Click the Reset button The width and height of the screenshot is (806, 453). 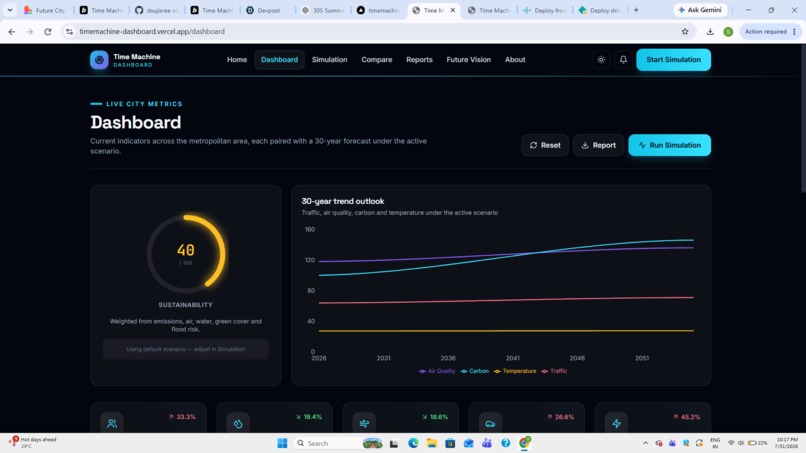click(x=545, y=145)
